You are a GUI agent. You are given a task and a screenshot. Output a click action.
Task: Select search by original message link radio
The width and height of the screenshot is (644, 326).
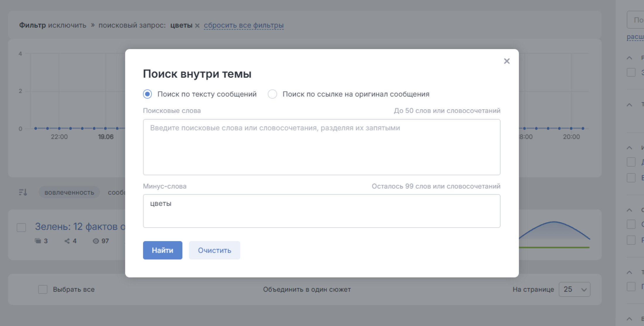coord(272,94)
